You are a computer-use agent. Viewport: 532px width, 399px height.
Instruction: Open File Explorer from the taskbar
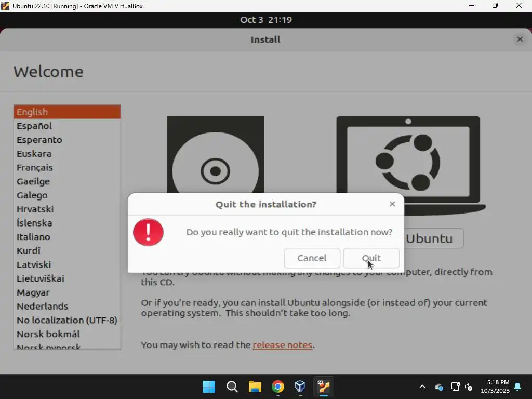pos(255,387)
